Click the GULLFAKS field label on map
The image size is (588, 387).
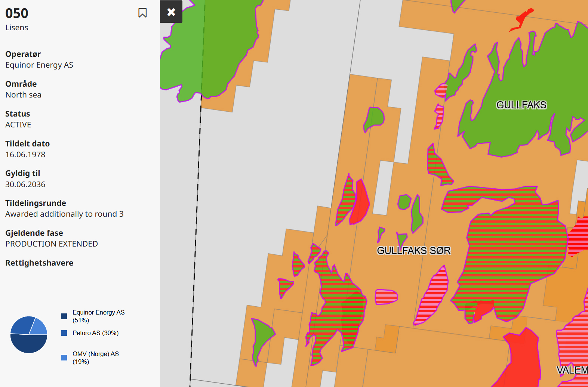tap(521, 105)
